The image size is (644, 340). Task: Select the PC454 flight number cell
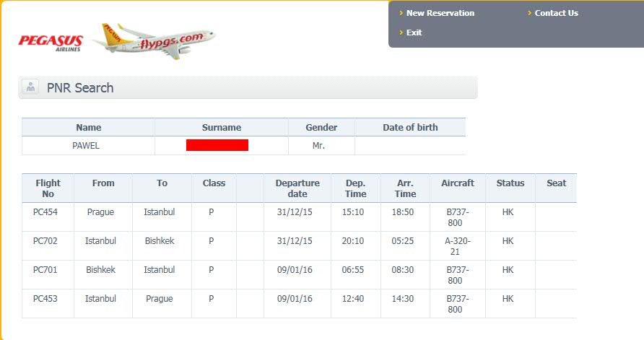(x=48, y=217)
